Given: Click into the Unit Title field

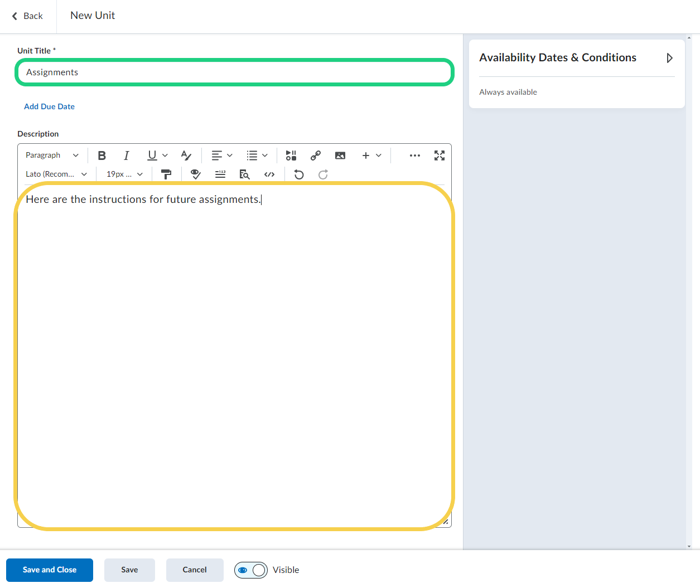Looking at the screenshot, I should point(234,72).
